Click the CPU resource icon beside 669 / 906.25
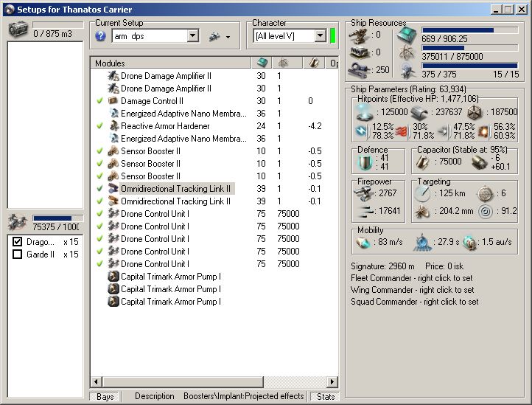Image resolution: width=532 pixels, height=405 pixels. coord(407,35)
